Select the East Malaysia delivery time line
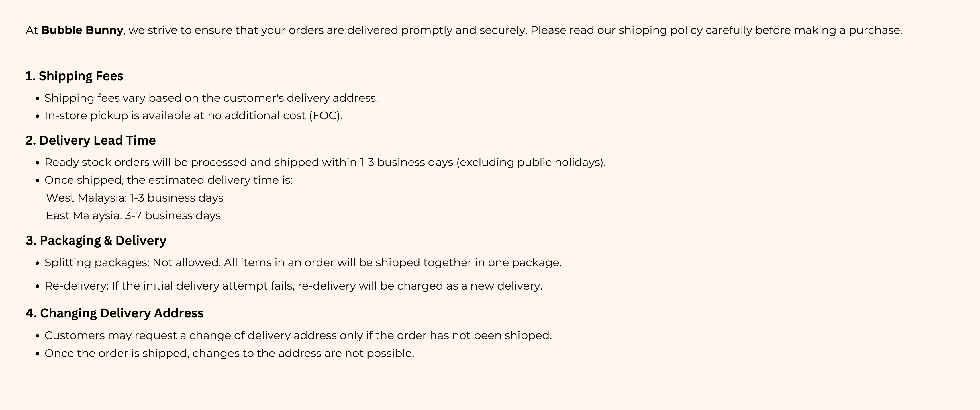 pos(134,216)
